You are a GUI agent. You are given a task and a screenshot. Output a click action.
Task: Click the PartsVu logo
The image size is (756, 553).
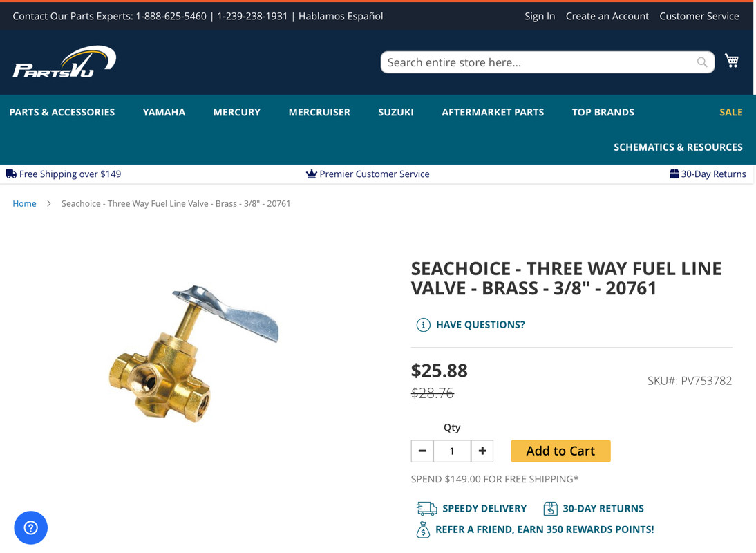(x=64, y=62)
